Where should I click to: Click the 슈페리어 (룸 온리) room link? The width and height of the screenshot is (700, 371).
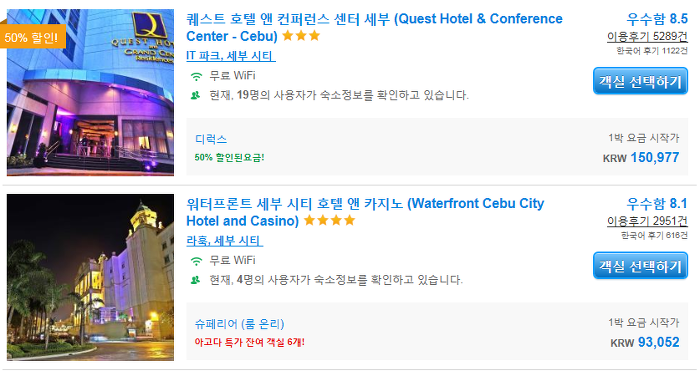[239, 324]
